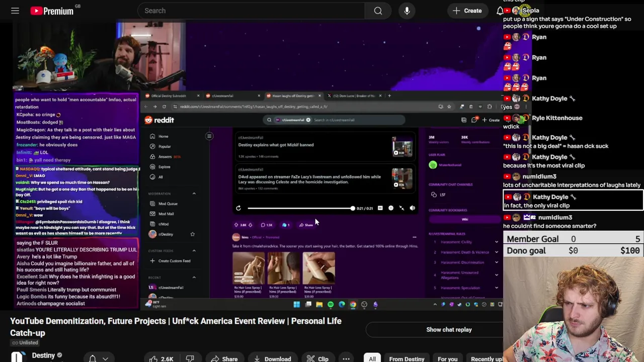Replay the reddit clip with the replay icon
Screen dimensions: 644x362
click(x=238, y=208)
